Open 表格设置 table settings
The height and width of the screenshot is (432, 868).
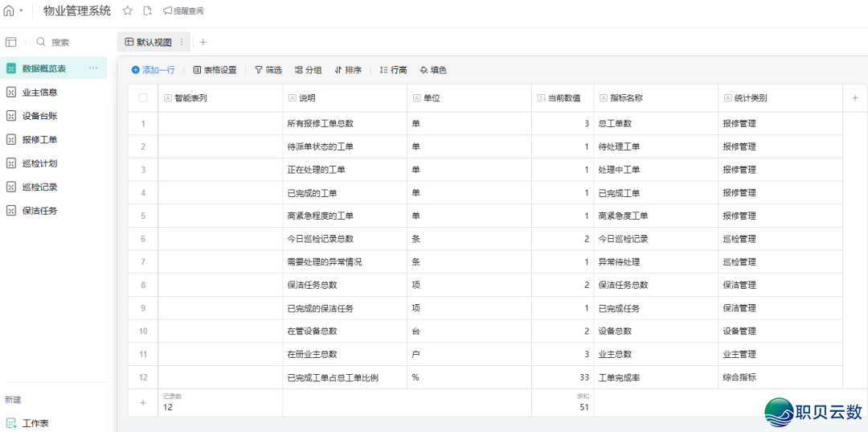(x=215, y=70)
